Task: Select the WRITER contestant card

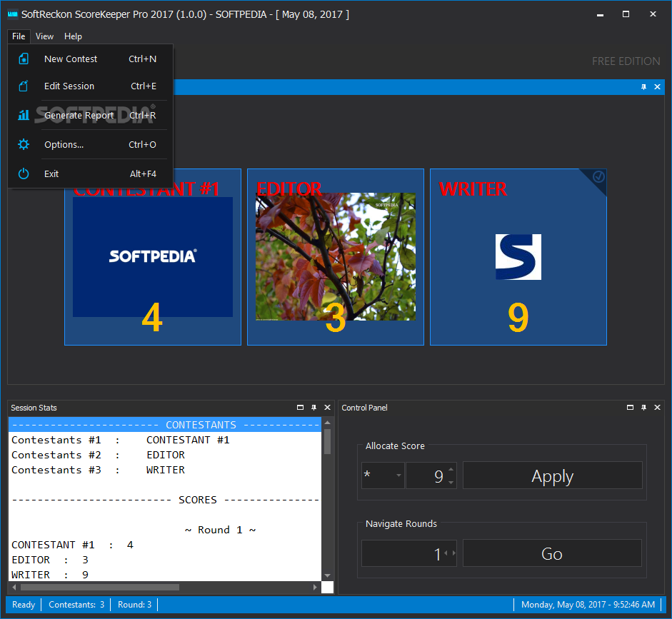Action: coord(518,256)
